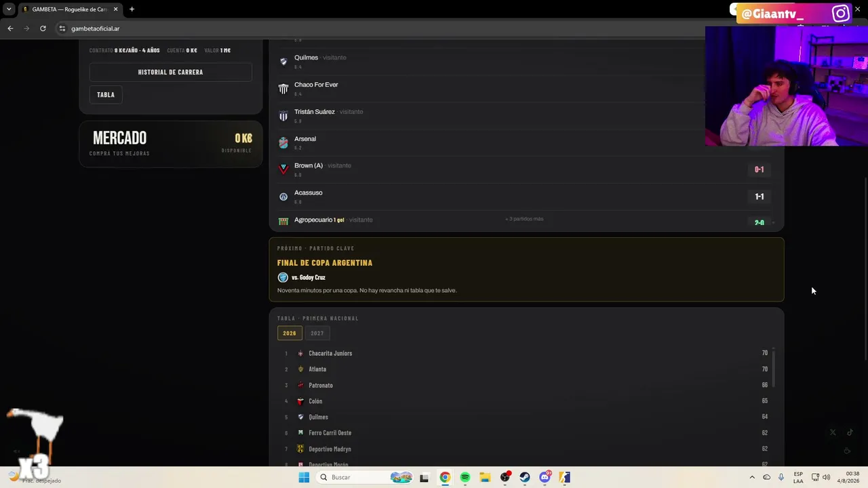Click the Colón crest in the table
Screen dimensions: 868x488
(x=300, y=401)
